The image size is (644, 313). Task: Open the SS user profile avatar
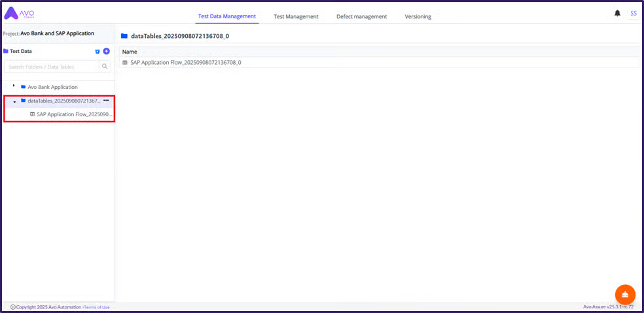633,13
